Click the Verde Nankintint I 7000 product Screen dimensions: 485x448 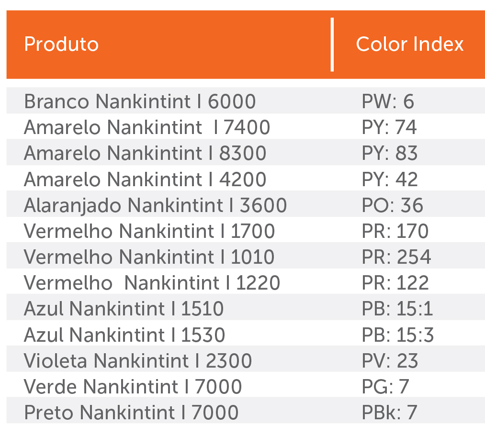point(133,386)
